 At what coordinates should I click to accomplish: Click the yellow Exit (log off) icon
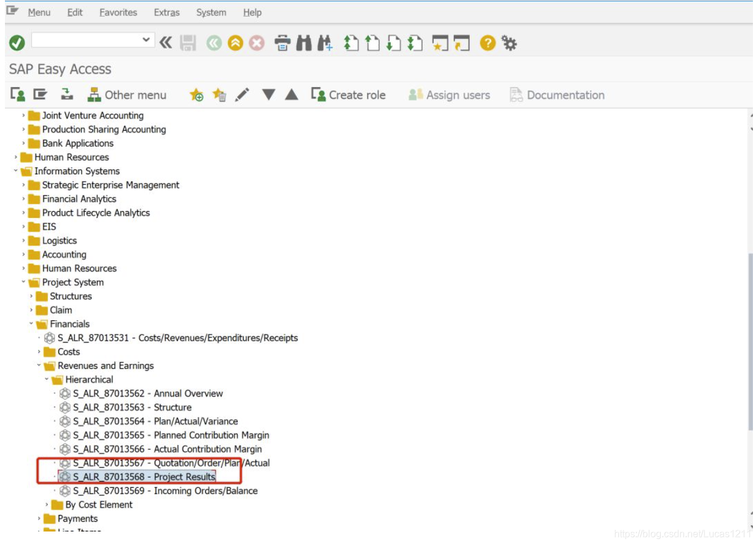pos(235,43)
